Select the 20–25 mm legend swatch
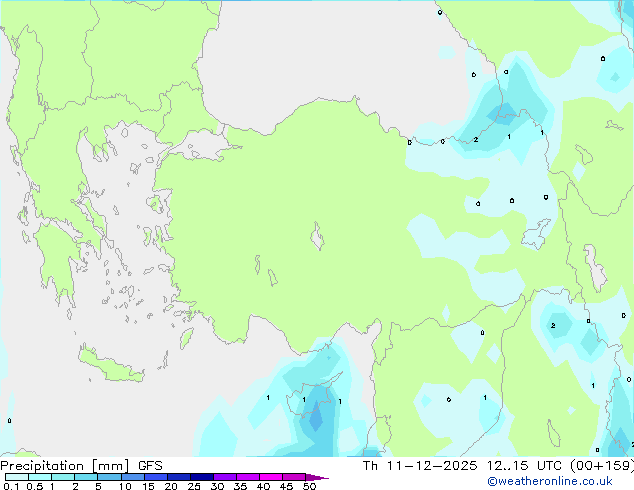 click(178, 477)
